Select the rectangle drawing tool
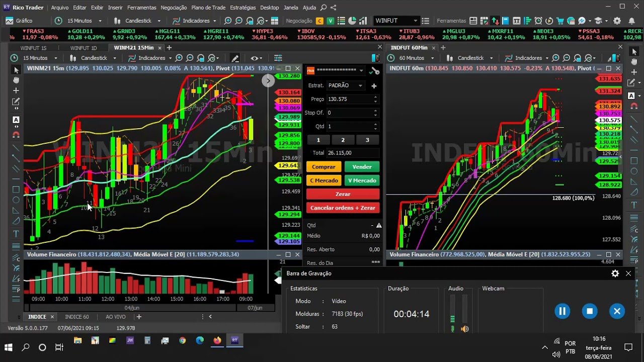 pos(16,190)
